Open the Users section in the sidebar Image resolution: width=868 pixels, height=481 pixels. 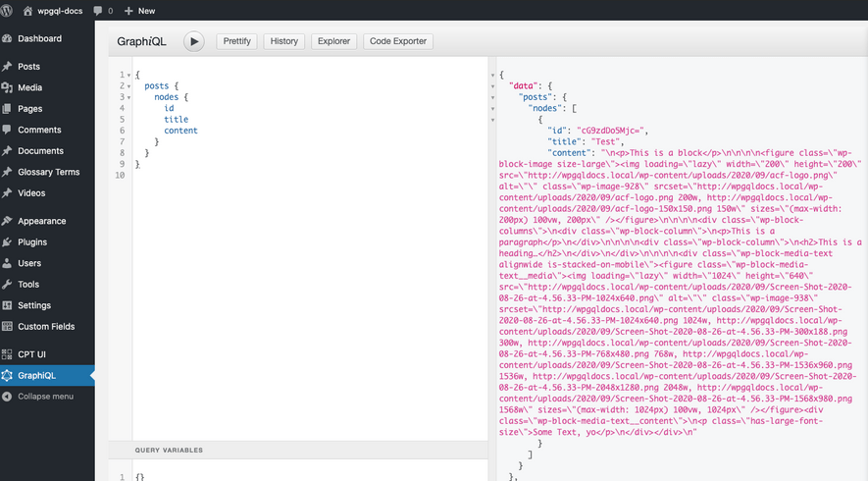coord(29,263)
